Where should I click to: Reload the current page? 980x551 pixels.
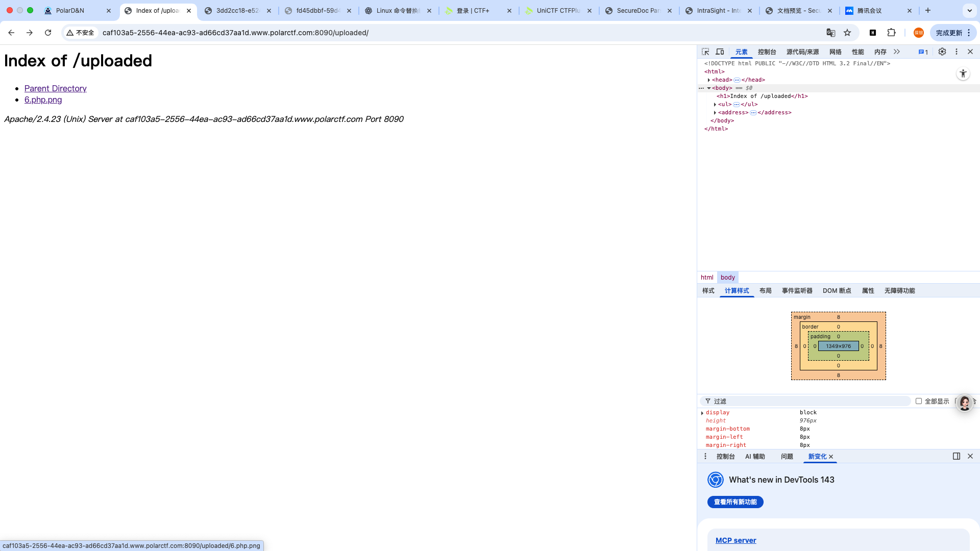coord(48,33)
